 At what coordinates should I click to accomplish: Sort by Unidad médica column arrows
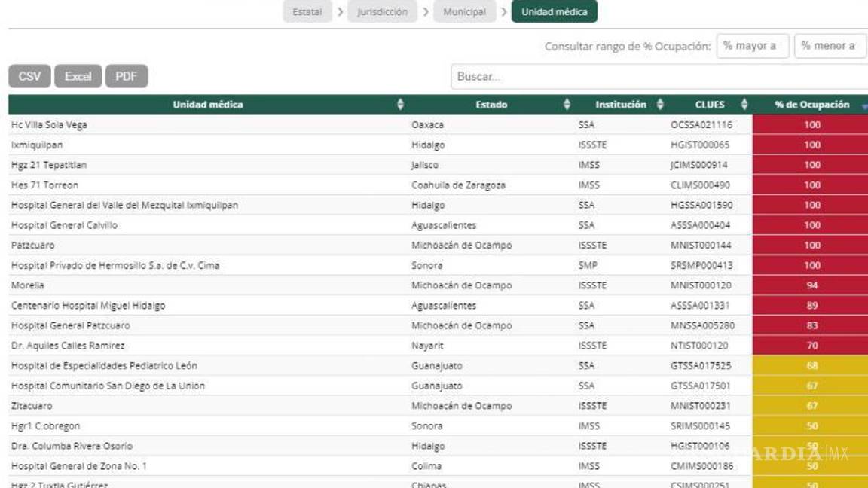click(x=400, y=105)
